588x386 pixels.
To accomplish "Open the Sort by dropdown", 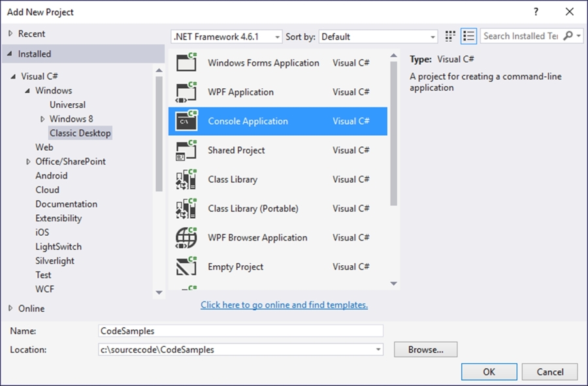I will 378,37.
